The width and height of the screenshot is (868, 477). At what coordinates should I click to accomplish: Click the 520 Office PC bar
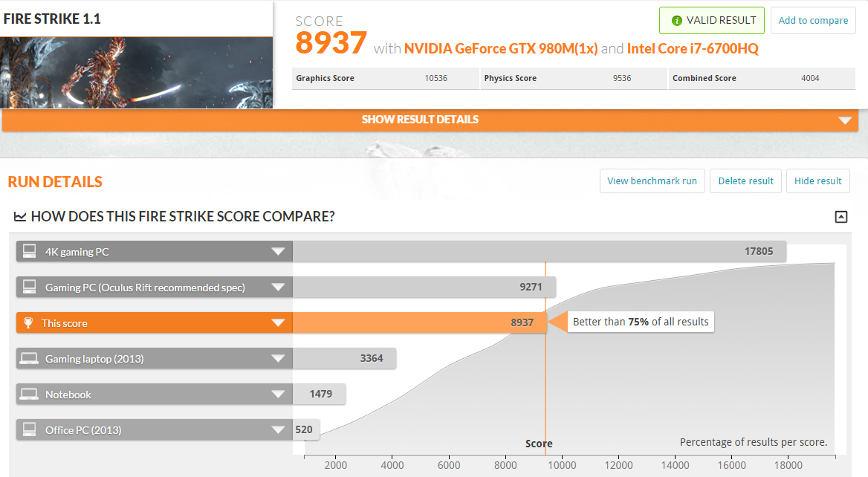coord(306,429)
